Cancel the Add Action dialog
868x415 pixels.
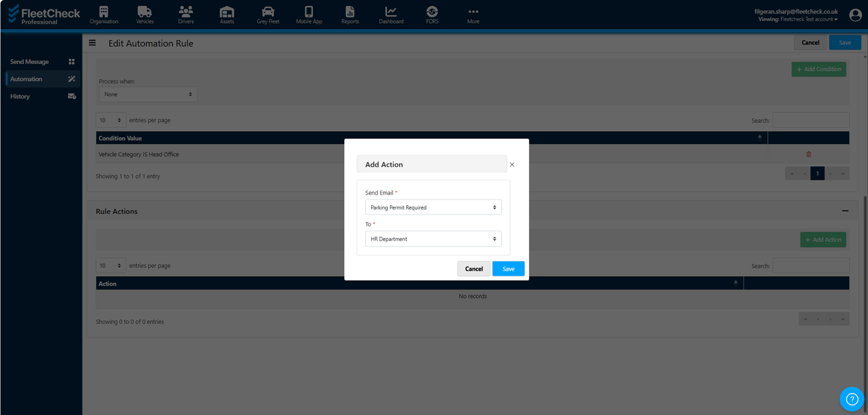click(474, 269)
